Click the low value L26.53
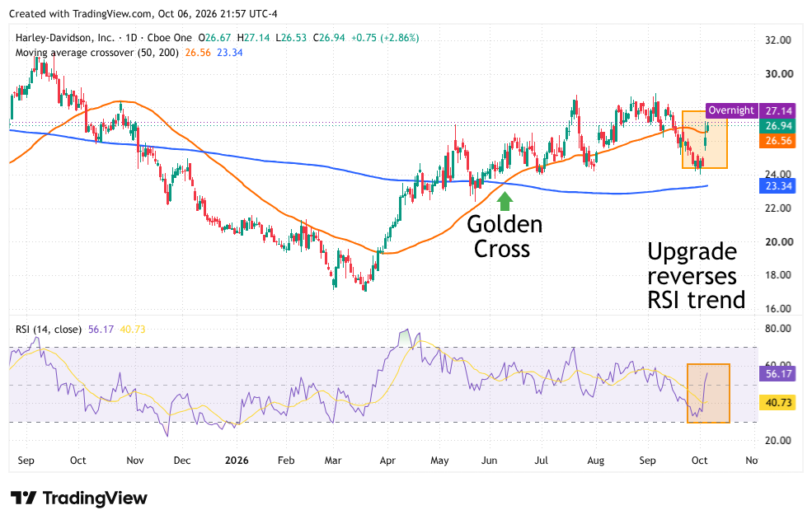The image size is (812, 524). tap(291, 38)
